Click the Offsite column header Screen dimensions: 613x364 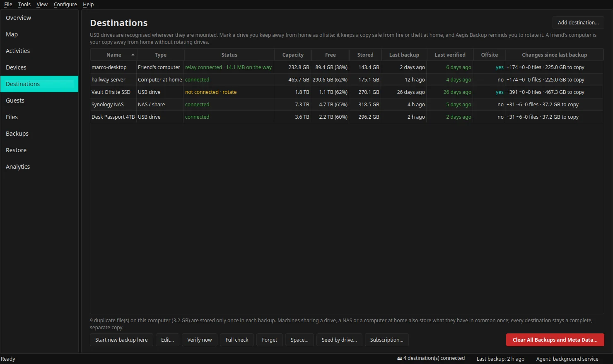[490, 55]
